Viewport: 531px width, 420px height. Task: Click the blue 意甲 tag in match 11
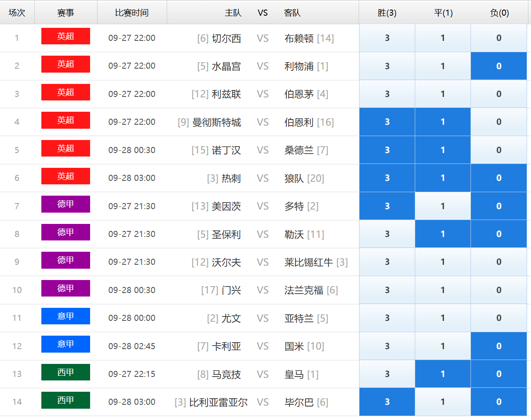tap(66, 316)
